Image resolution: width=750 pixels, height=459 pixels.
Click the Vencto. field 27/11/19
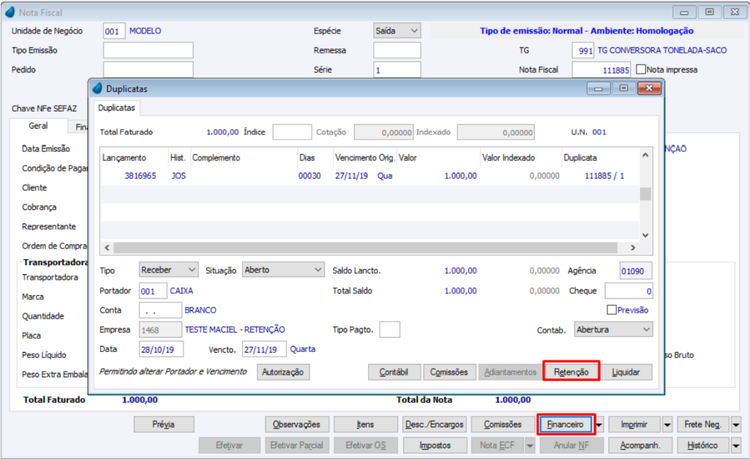(264, 349)
